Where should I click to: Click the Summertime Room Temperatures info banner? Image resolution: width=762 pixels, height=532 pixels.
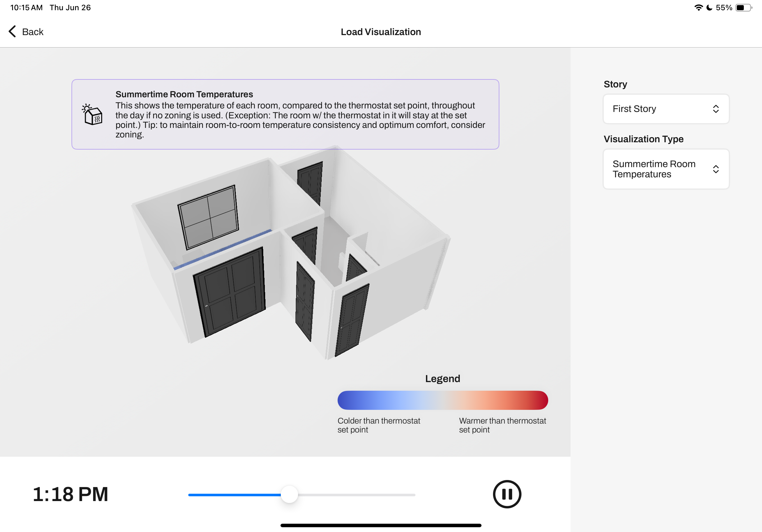(285, 114)
